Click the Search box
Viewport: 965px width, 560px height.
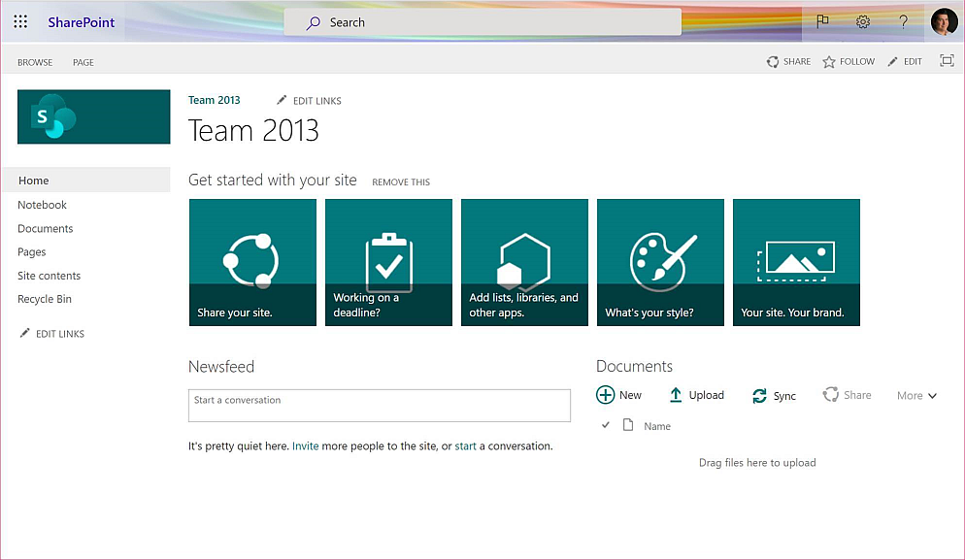pyautogui.click(x=482, y=22)
